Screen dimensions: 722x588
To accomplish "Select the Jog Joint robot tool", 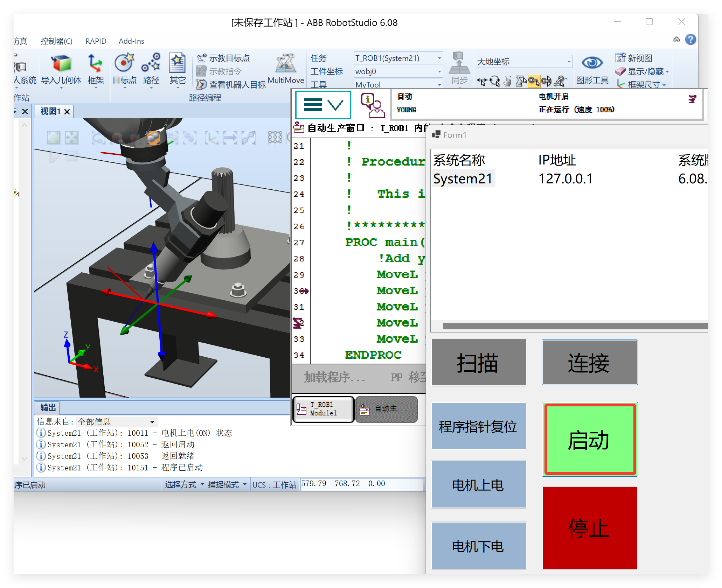I will pyautogui.click(x=521, y=81).
